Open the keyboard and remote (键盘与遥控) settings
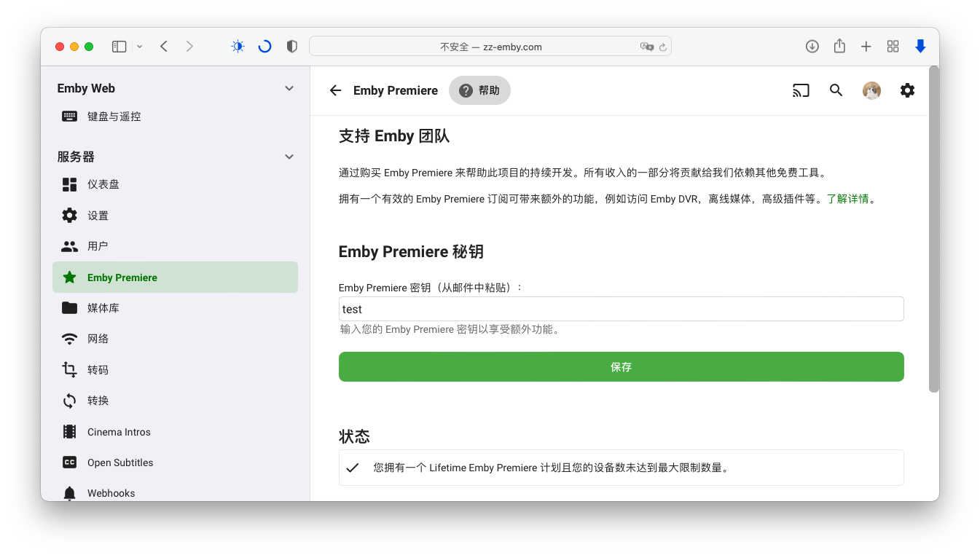This screenshot has height=555, width=980. [x=175, y=117]
